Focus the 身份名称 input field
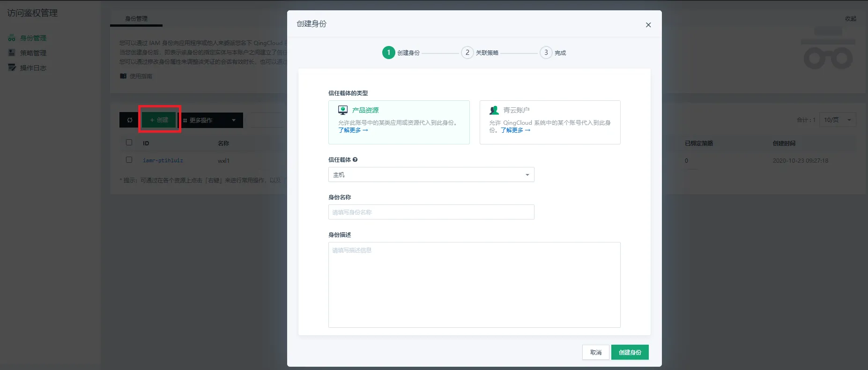The height and width of the screenshot is (370, 868). pyautogui.click(x=431, y=212)
